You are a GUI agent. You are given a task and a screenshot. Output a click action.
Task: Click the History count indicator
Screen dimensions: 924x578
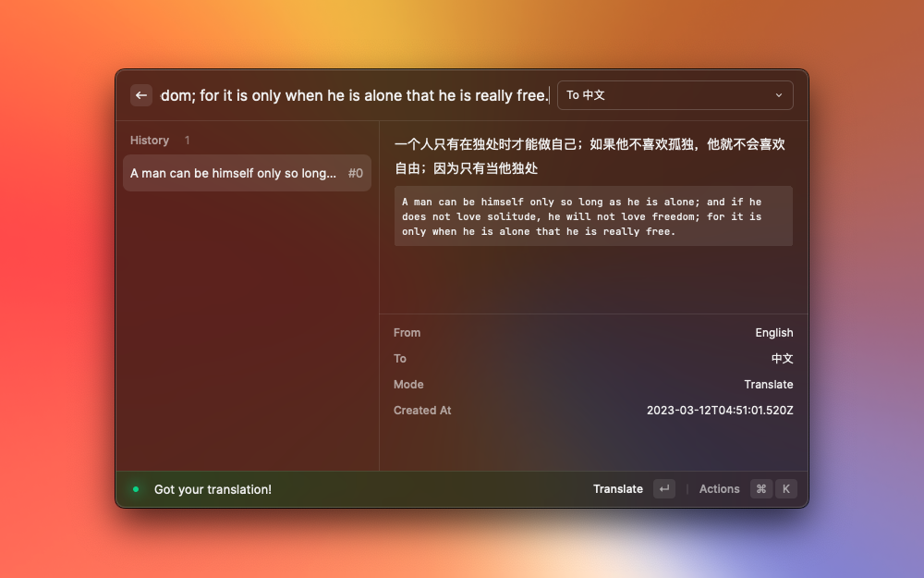coord(187,140)
